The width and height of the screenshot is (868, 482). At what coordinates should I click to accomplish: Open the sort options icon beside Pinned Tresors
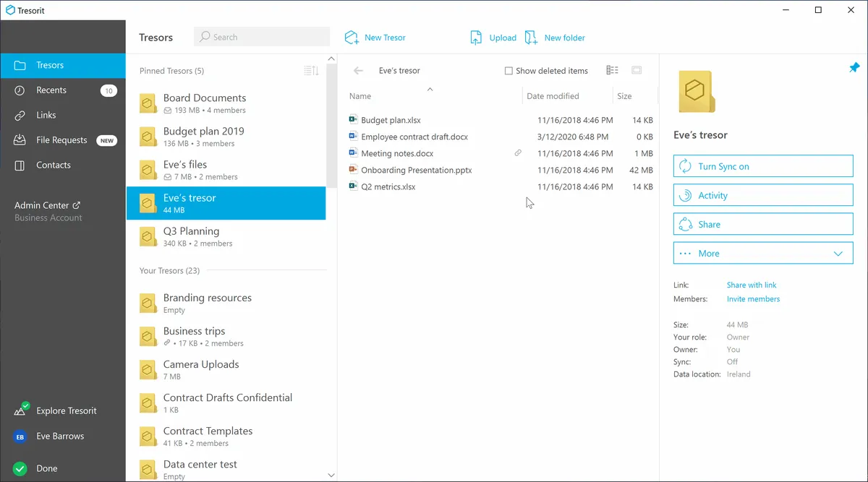click(x=311, y=71)
